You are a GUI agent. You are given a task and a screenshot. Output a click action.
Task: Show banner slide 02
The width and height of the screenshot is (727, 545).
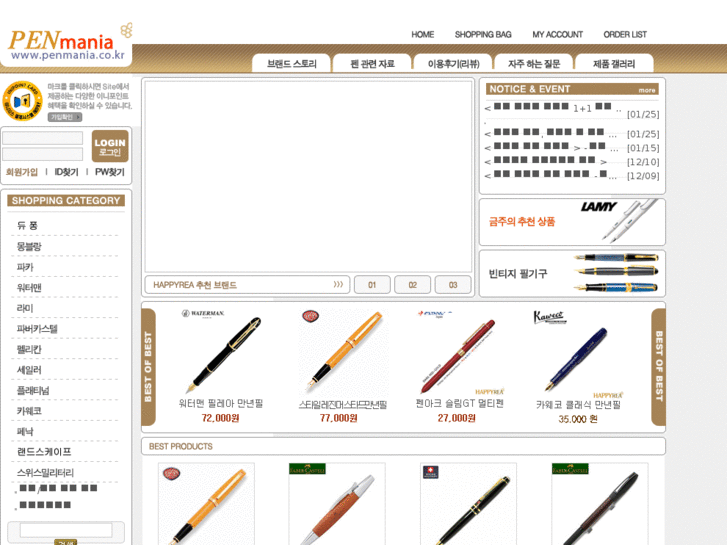413,285
